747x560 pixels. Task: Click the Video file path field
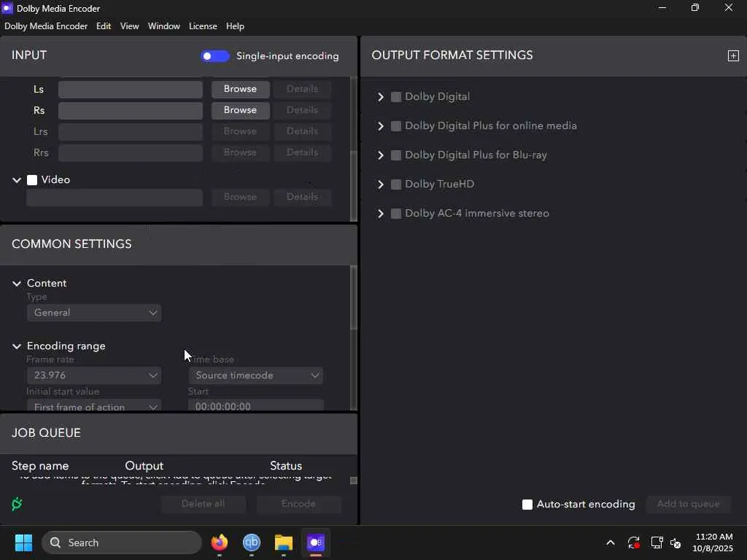(x=115, y=197)
